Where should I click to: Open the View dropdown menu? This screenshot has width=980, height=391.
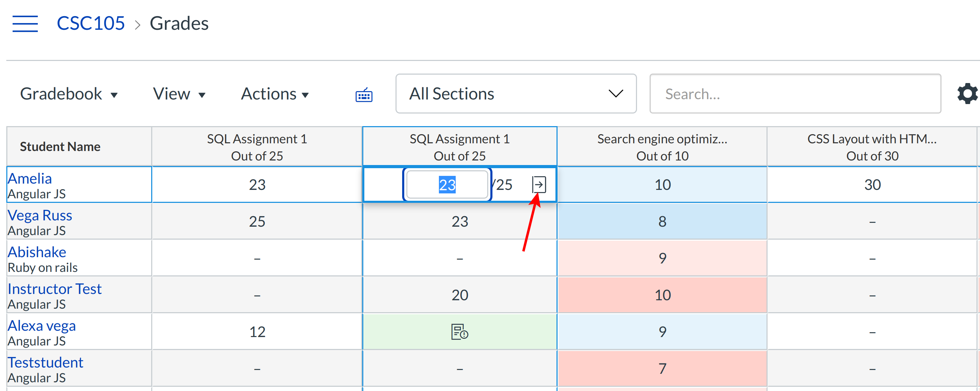[x=179, y=94]
